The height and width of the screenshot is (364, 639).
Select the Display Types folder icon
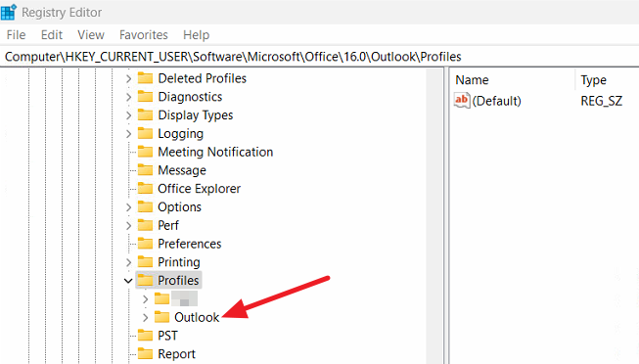(145, 114)
